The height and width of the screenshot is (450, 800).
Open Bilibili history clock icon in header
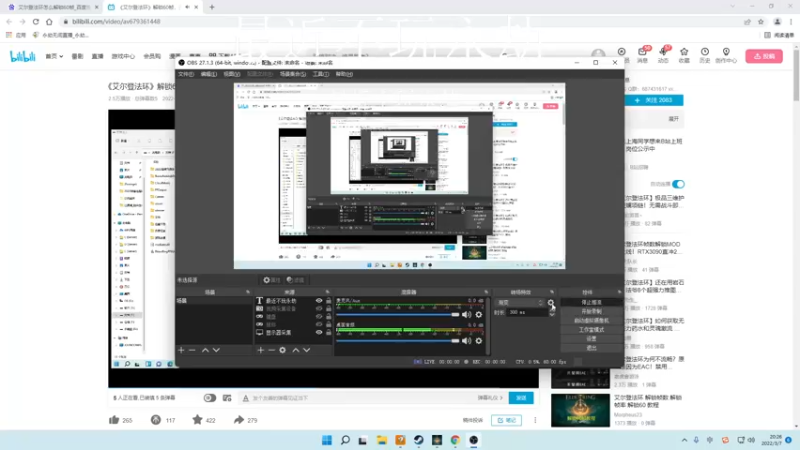pyautogui.click(x=705, y=55)
